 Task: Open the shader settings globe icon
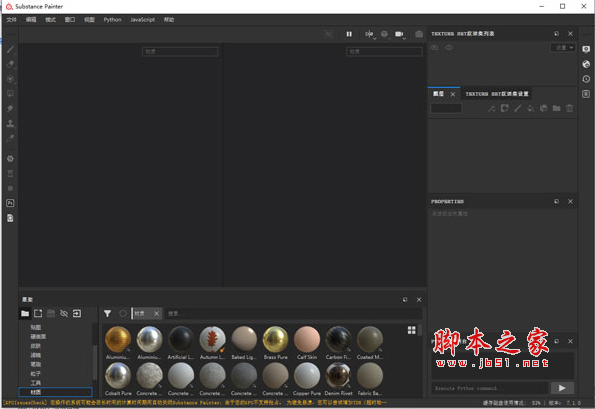[586, 64]
